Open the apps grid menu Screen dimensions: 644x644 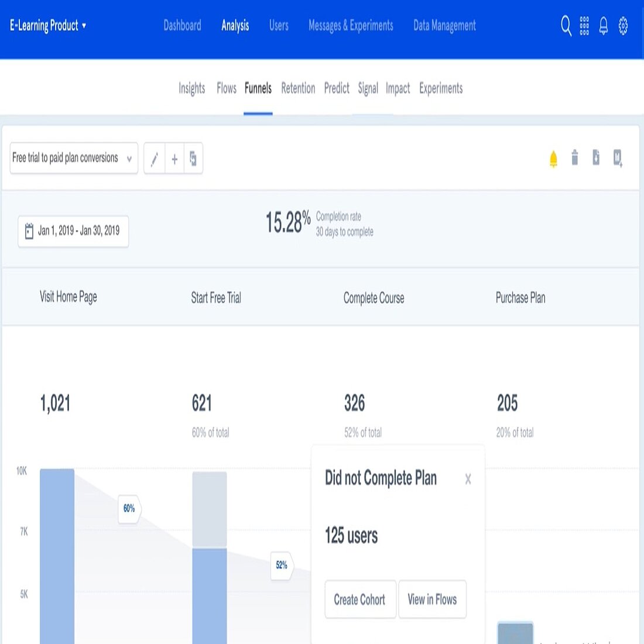coord(584,26)
